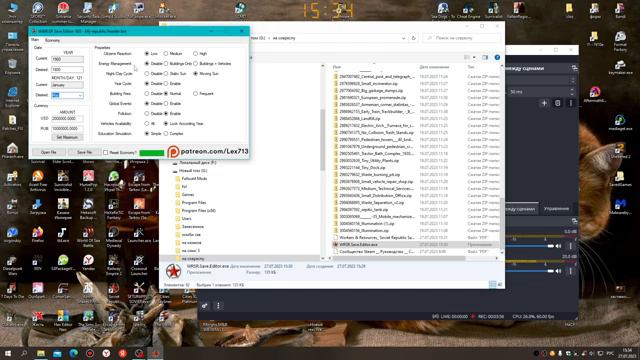This screenshot has height=360, width=640.
Task: Open the OBS transition type selector
Action: pos(541,80)
